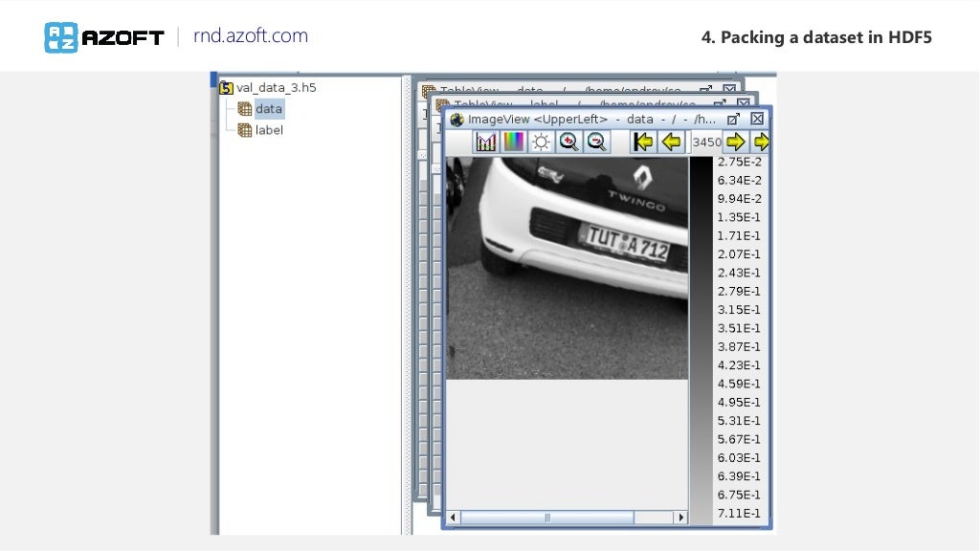Open the histogram chart tool in ImageView
This screenshot has height=551, width=980.
point(485,142)
